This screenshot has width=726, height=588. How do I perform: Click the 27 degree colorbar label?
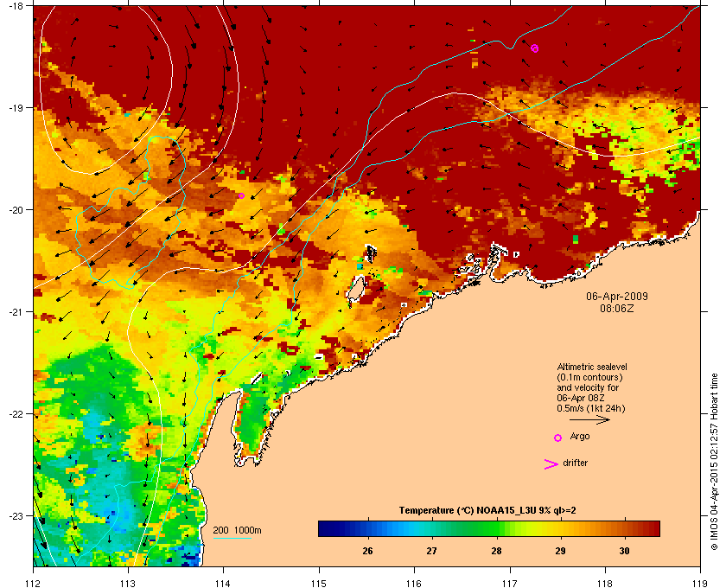point(431,551)
